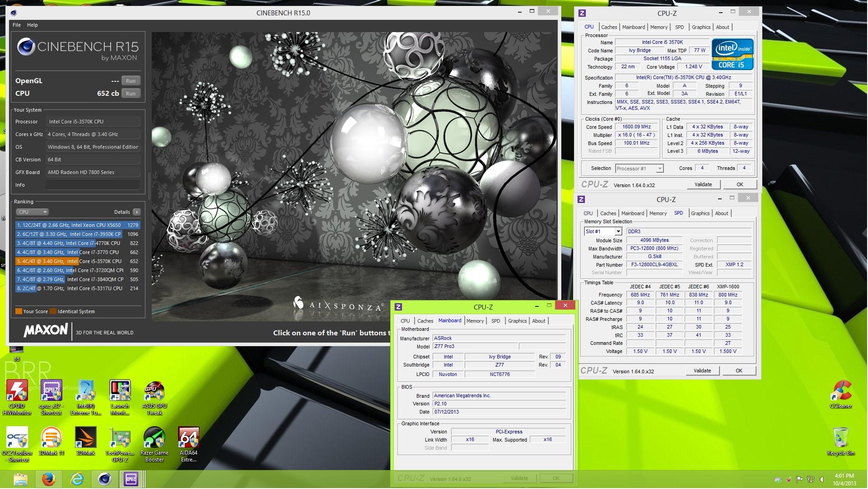868x489 pixels.
Task: Open File Explorer from taskbar
Action: (x=21, y=480)
